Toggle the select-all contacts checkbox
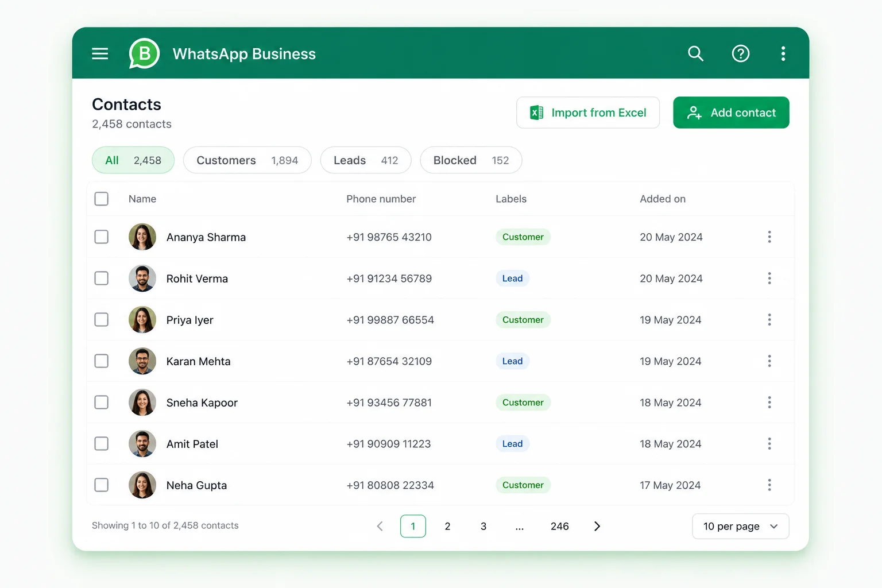 coord(102,199)
